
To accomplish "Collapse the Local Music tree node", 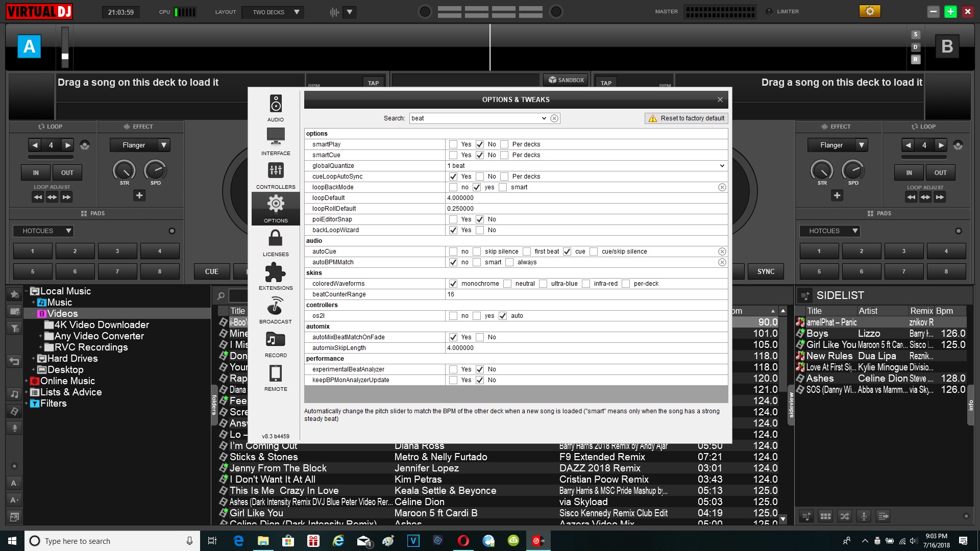I will [26, 291].
